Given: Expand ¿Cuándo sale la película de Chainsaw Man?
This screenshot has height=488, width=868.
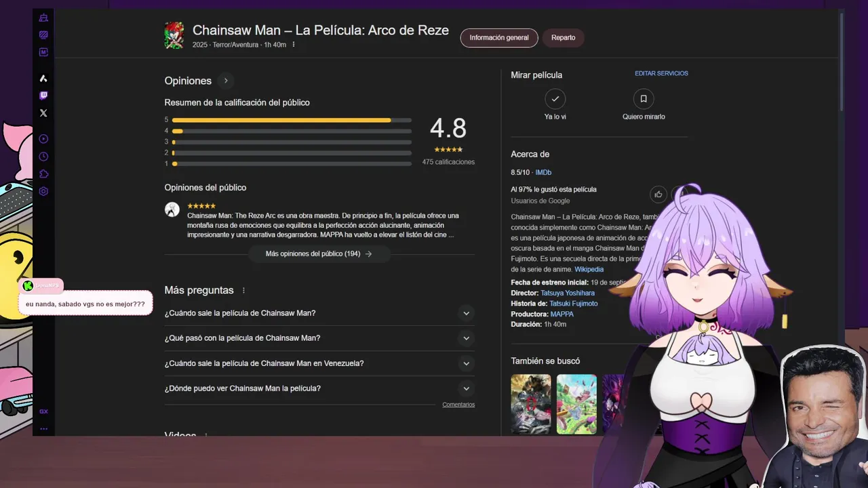Looking at the screenshot, I should [319, 313].
